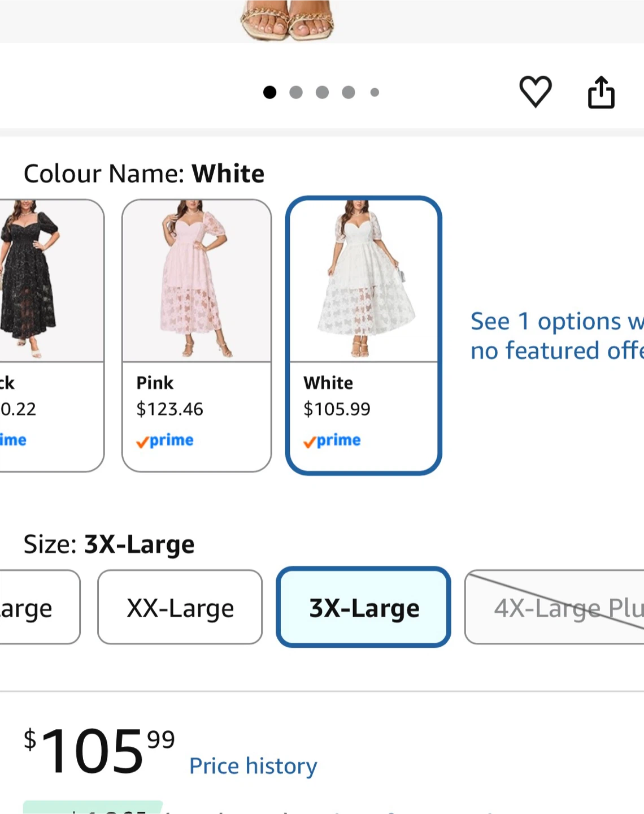Tap the $105.99 price text
The width and height of the screenshot is (644, 814).
tap(99, 751)
